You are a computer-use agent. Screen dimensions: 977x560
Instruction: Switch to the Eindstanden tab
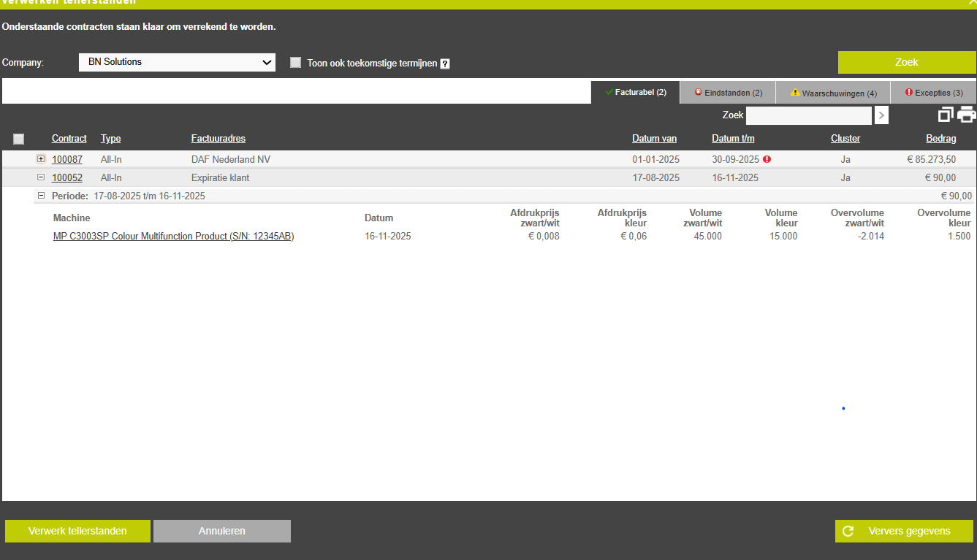(727, 93)
